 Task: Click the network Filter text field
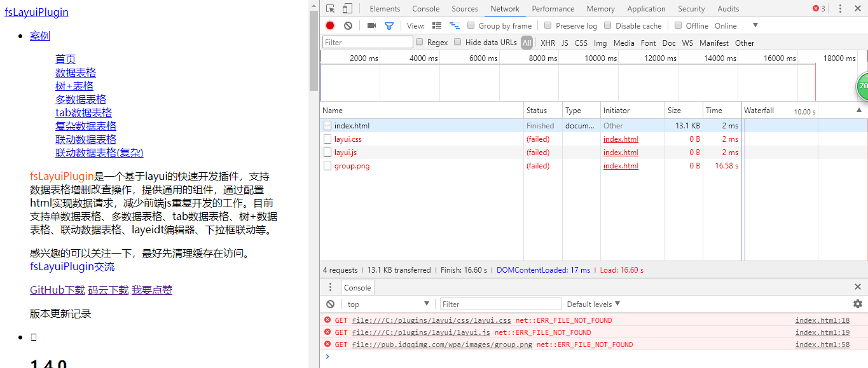[368, 42]
